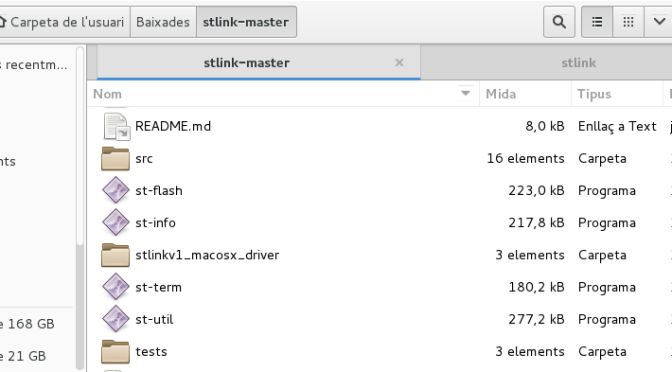Select the st-term program icon
The height and width of the screenshot is (372, 672).
(x=116, y=287)
